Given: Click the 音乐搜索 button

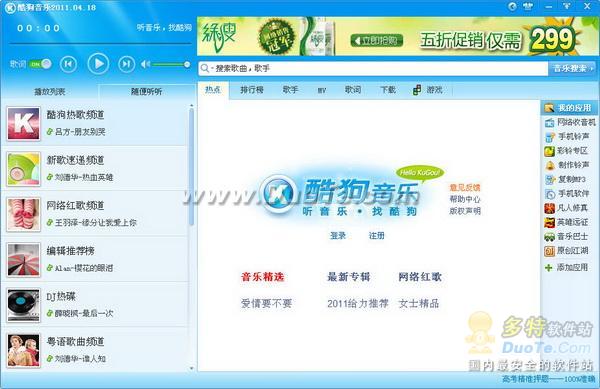Looking at the screenshot, I should point(572,68).
